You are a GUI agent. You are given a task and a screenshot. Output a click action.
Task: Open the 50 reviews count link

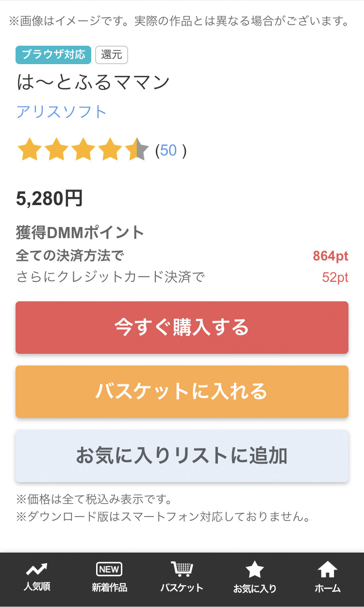168,151
